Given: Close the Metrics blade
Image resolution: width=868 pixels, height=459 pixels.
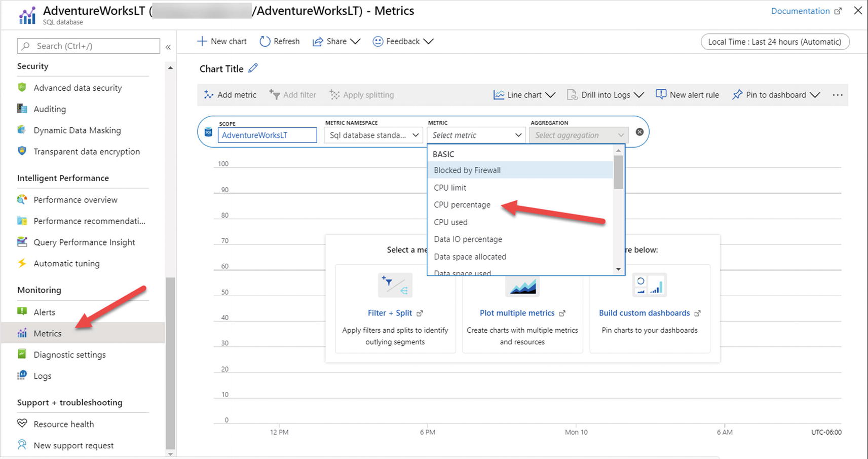Looking at the screenshot, I should pyautogui.click(x=858, y=11).
